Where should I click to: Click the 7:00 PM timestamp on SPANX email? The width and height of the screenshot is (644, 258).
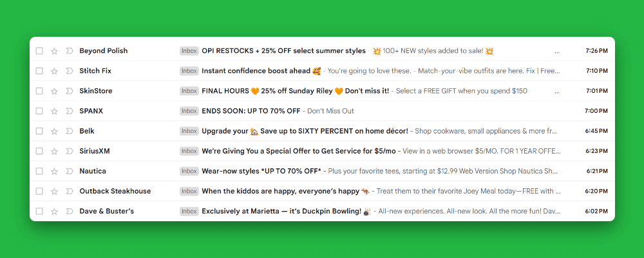tap(596, 111)
